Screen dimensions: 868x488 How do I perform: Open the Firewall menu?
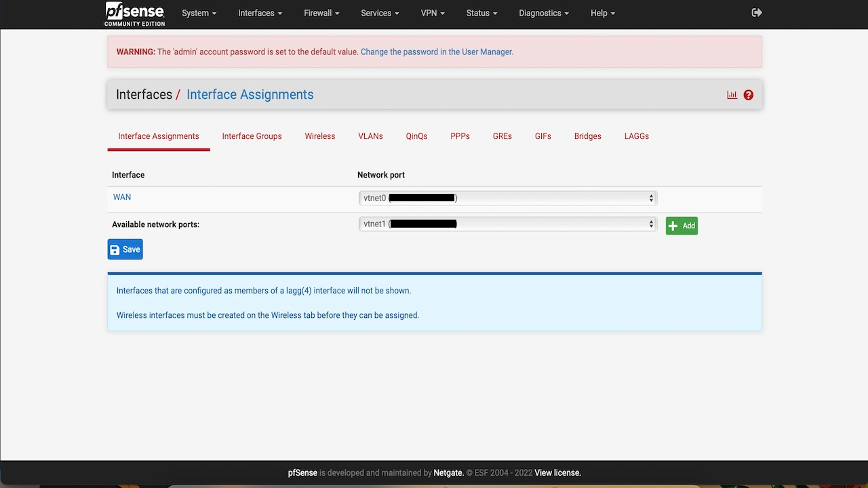[x=321, y=13]
